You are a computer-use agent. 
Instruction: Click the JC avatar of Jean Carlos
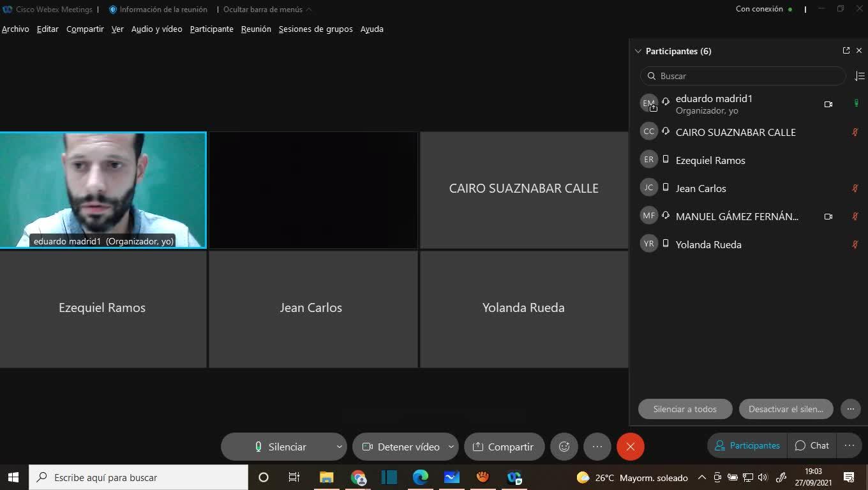click(649, 188)
